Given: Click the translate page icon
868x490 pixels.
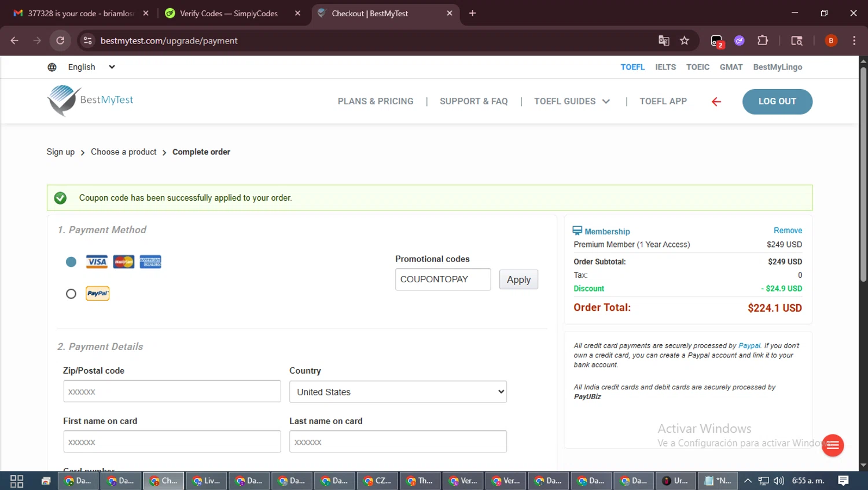Looking at the screenshot, I should pos(664,40).
